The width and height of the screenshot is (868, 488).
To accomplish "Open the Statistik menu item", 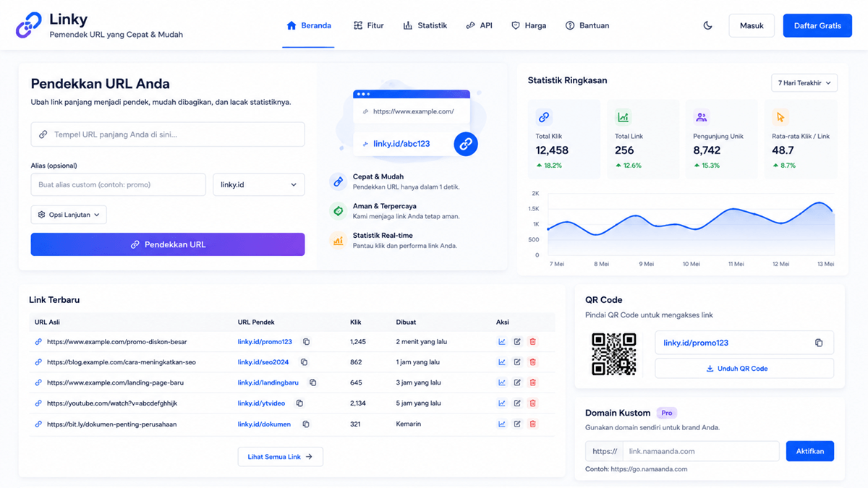I will click(x=425, y=25).
